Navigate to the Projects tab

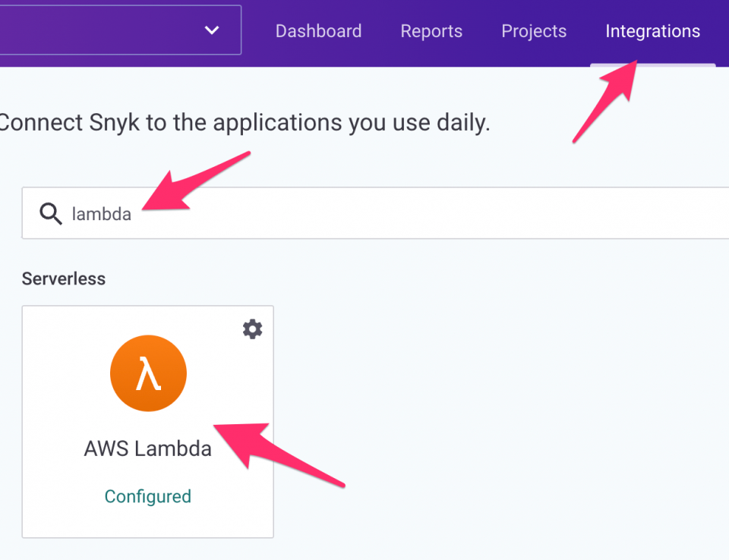tap(534, 31)
